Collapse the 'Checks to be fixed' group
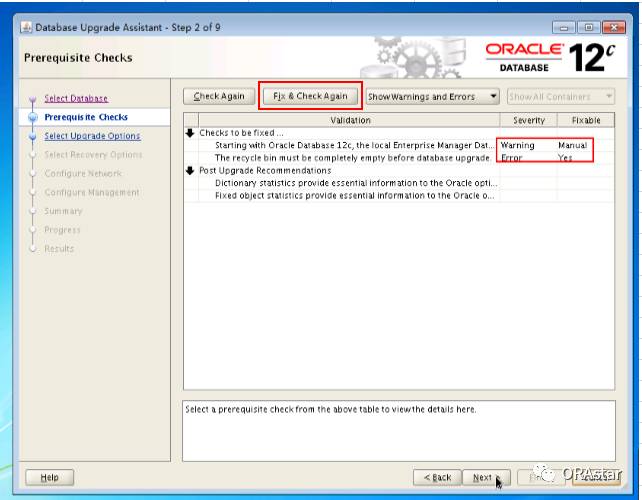Image resolution: width=642 pixels, height=500 pixels. pos(190,133)
